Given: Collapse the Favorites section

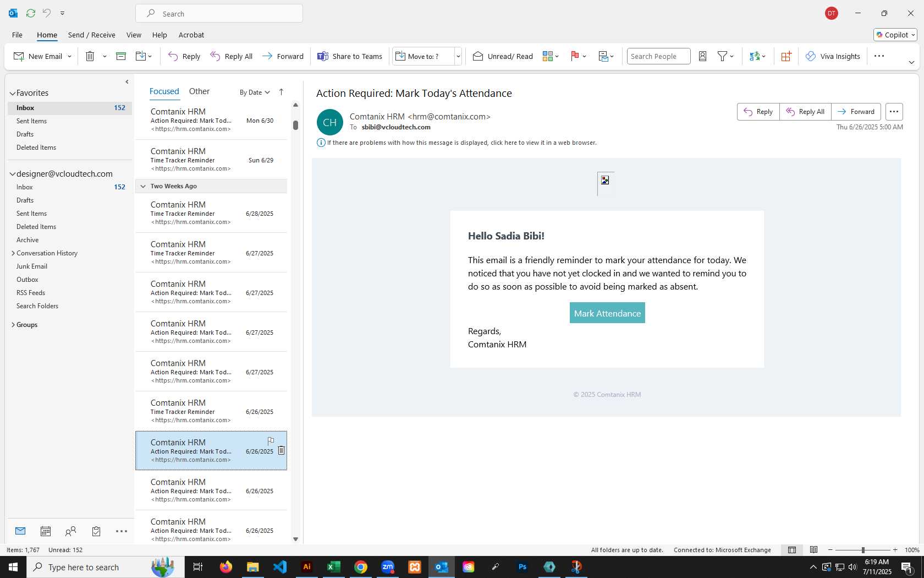Looking at the screenshot, I should [12, 93].
